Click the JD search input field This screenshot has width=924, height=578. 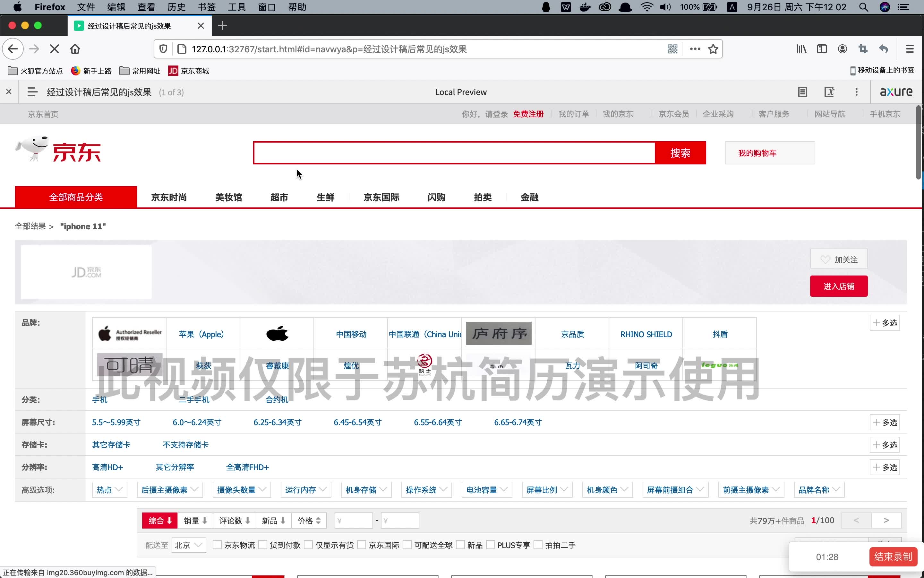454,153
